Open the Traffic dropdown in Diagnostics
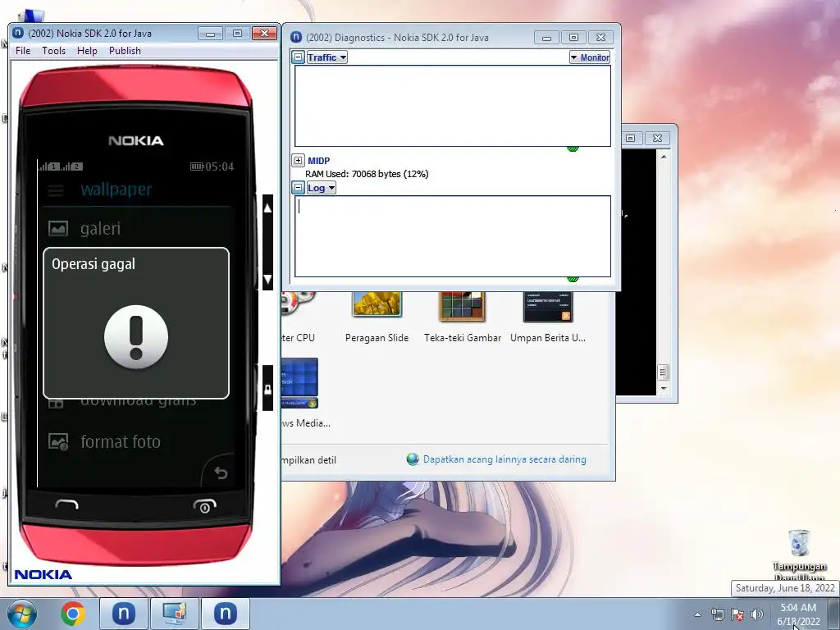Viewport: 840px width, 630px height. click(x=326, y=57)
